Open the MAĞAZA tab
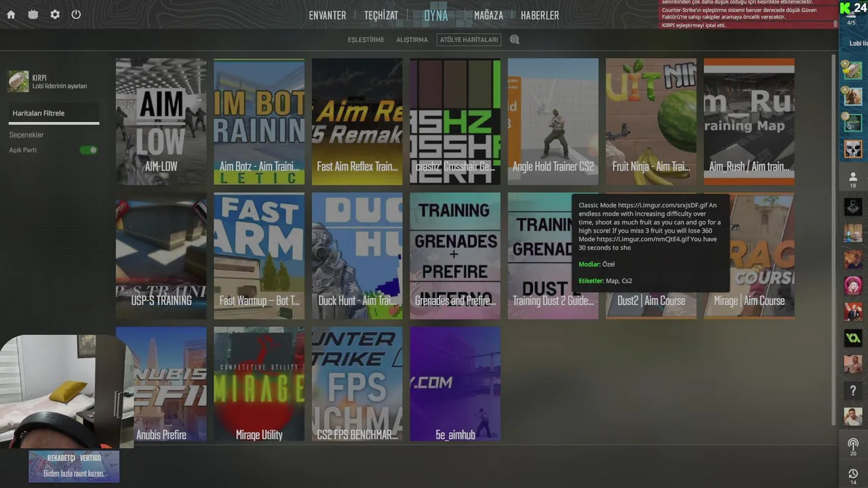This screenshot has width=868, height=488. click(488, 15)
